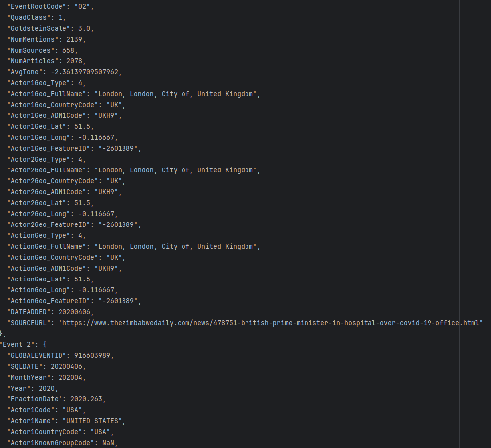
Task: Click the ActionGeo_FeatureID value "-2601889"
Action: (120, 301)
